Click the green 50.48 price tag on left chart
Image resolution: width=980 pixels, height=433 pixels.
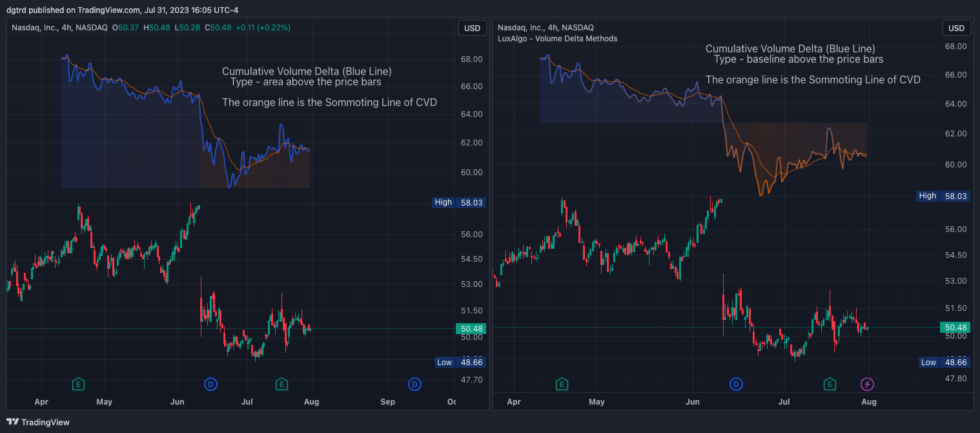473,328
